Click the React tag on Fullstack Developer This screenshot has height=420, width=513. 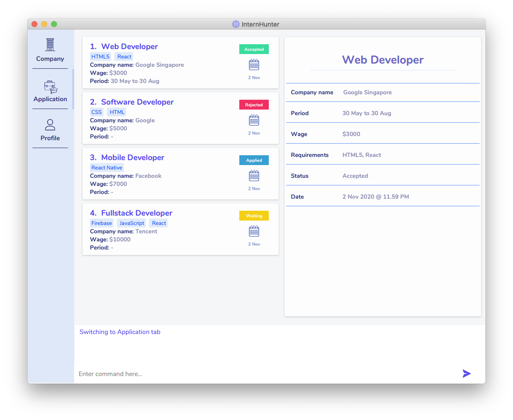pyautogui.click(x=159, y=223)
